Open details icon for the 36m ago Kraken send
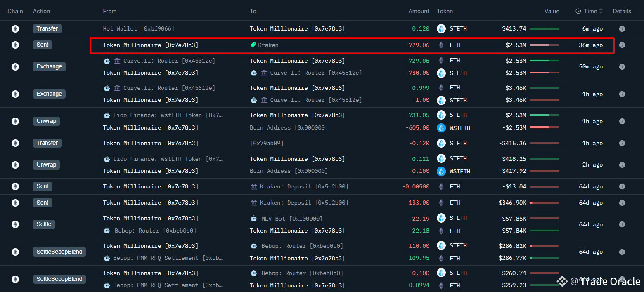The image size is (644, 292). click(622, 45)
